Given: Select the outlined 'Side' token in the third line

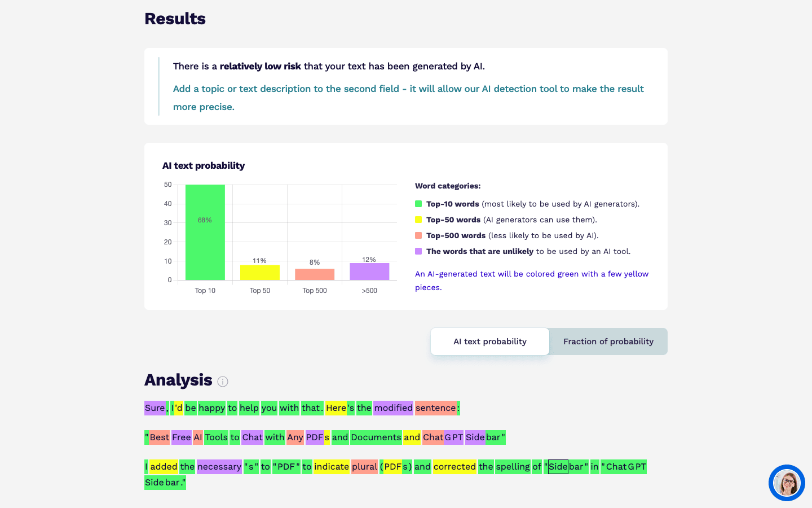Looking at the screenshot, I should click(x=558, y=467).
